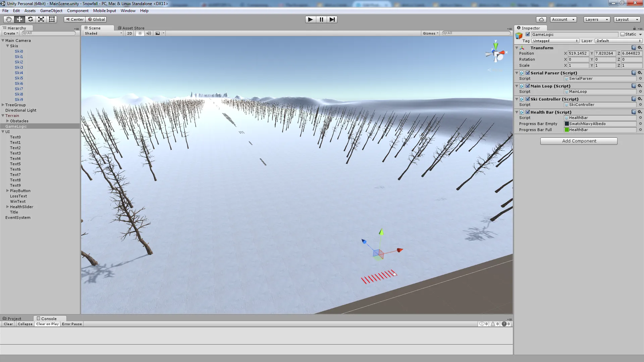644x362 pixels.
Task: Toggle scene view lighting
Action: (x=140, y=33)
